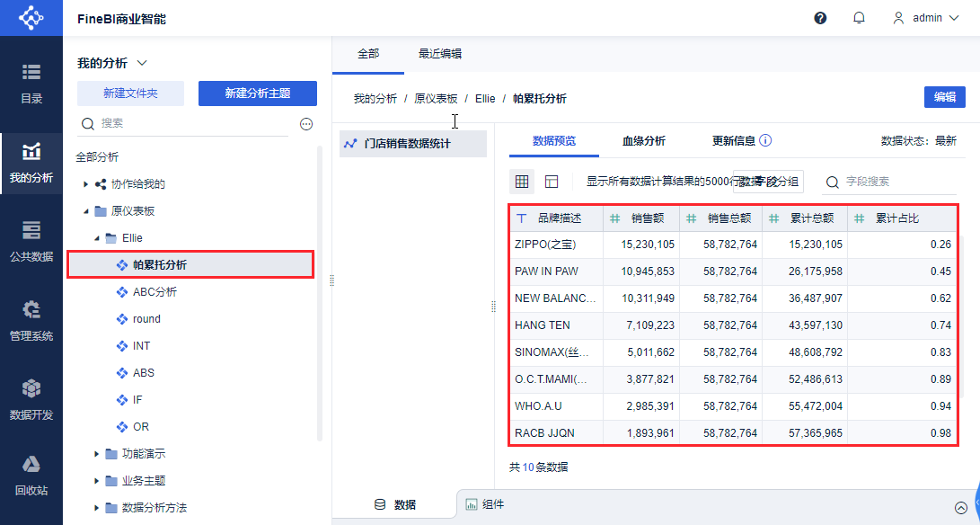Click Ellie breadcrumb link

click(x=485, y=98)
